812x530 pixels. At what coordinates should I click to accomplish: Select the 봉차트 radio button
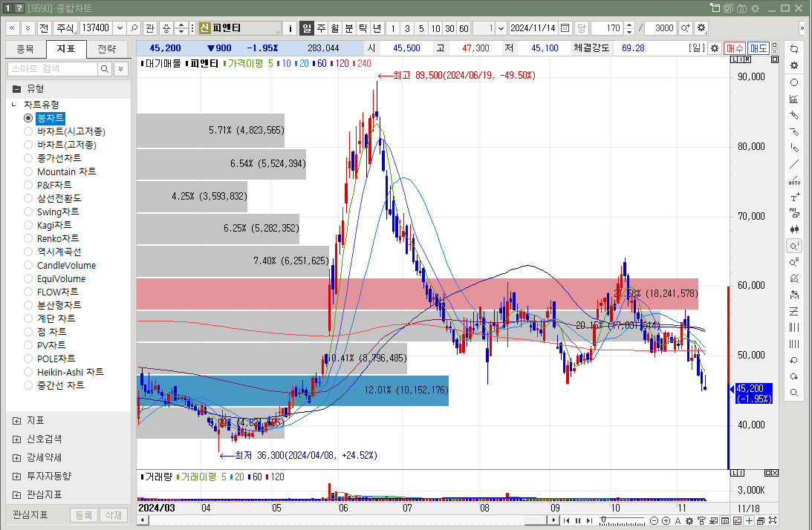28,118
